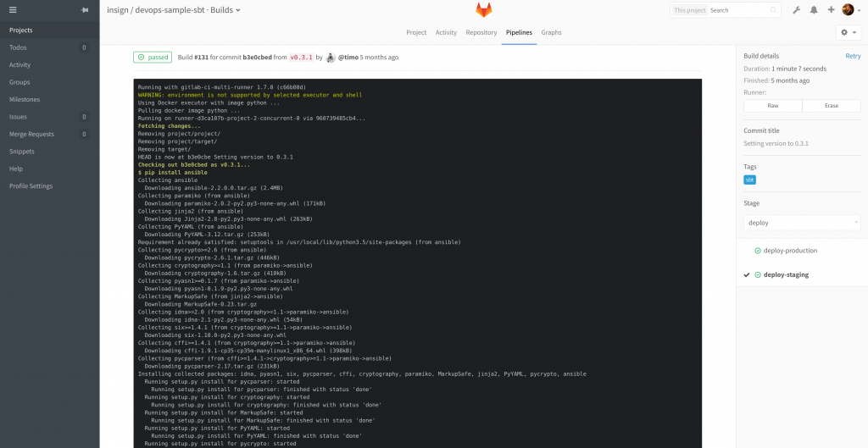The height and width of the screenshot is (448, 868).
Task: Open notifications bell icon
Action: point(814,10)
